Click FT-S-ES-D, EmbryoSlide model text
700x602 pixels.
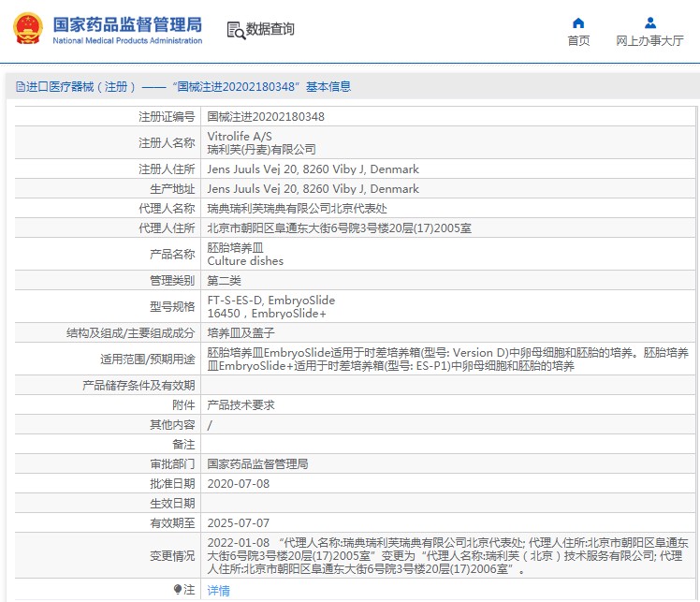[x=271, y=301]
